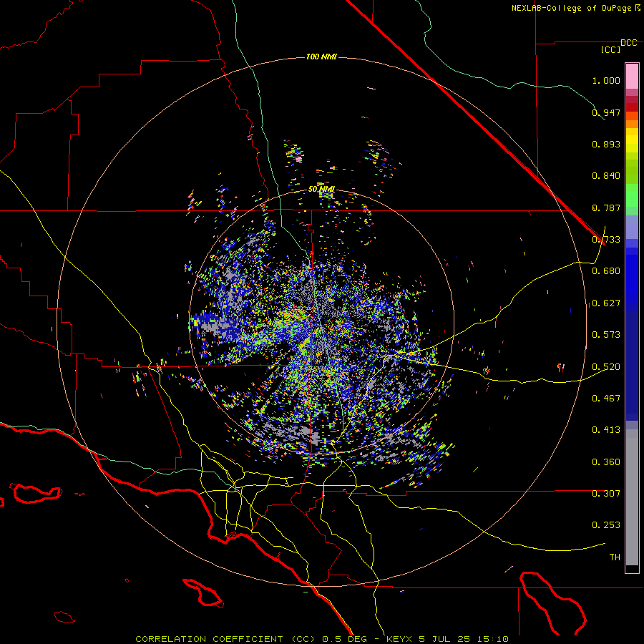This screenshot has height=644, width=644.
Task: Click the 5 JUL 25 15:10 timestamp
Action: 464,639
